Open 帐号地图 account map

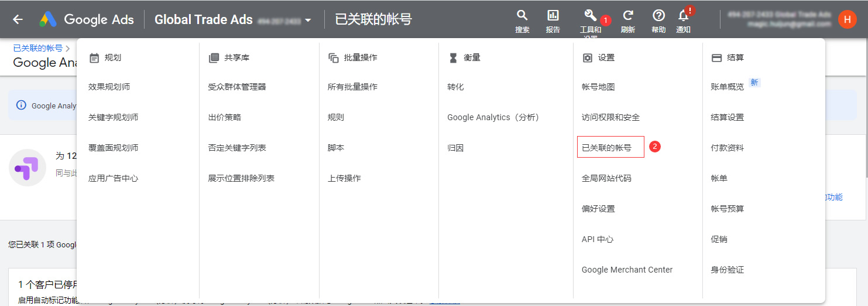[598, 87]
